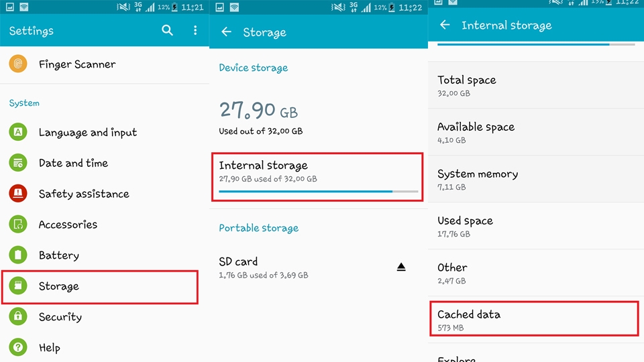Select the Used space 17.76 GB row
The height and width of the screenshot is (362, 644).
[x=536, y=226]
